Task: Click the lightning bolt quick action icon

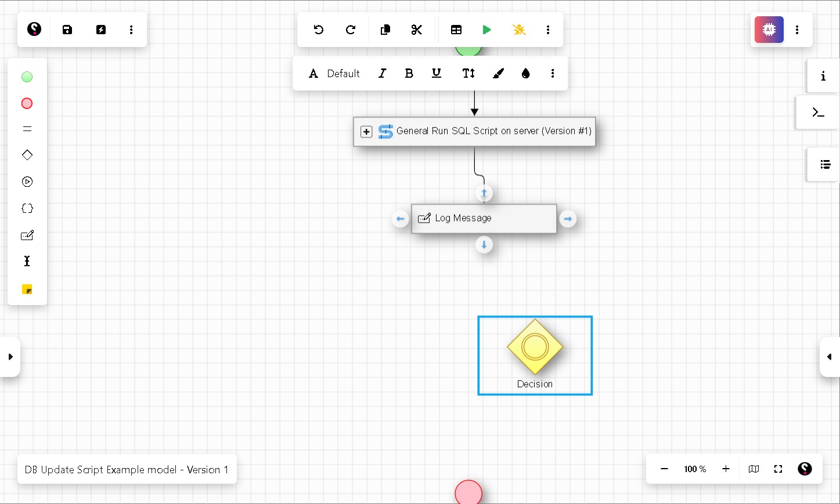Action: point(101,30)
